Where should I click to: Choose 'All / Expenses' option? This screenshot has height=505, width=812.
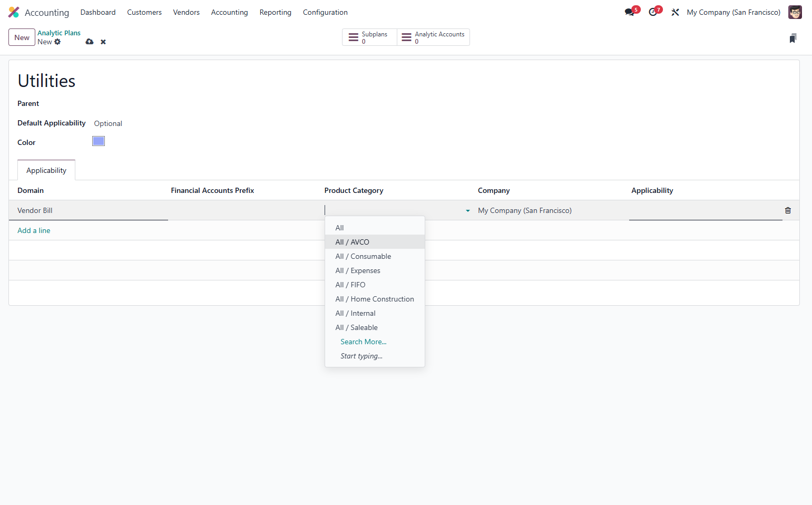pos(375,270)
